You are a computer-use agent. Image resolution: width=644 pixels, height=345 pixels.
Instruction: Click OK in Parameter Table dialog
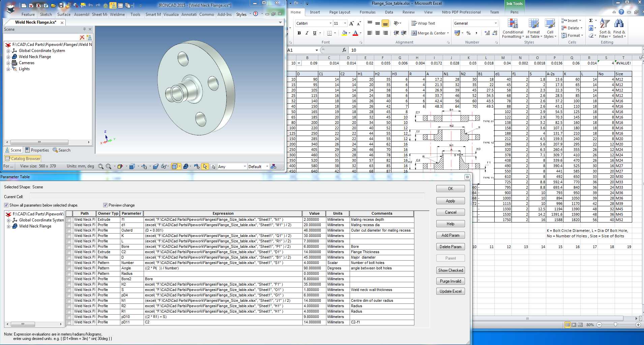[x=450, y=189]
